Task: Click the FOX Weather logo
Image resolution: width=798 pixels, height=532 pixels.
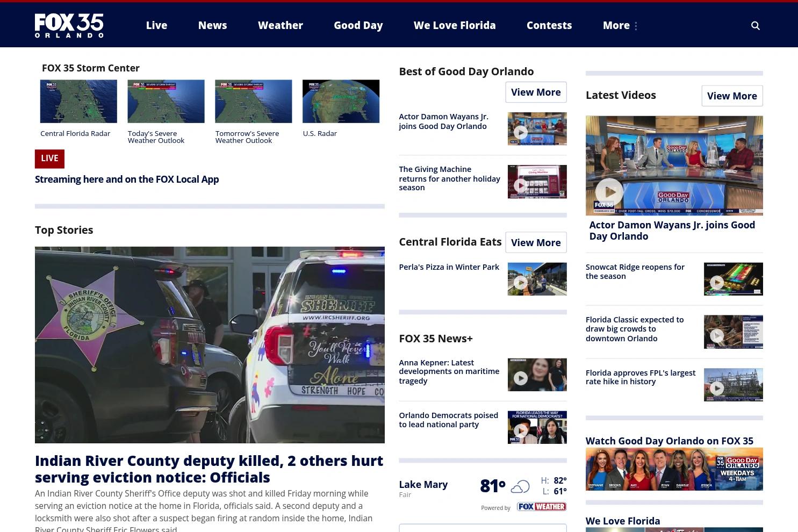Action: pos(541,507)
